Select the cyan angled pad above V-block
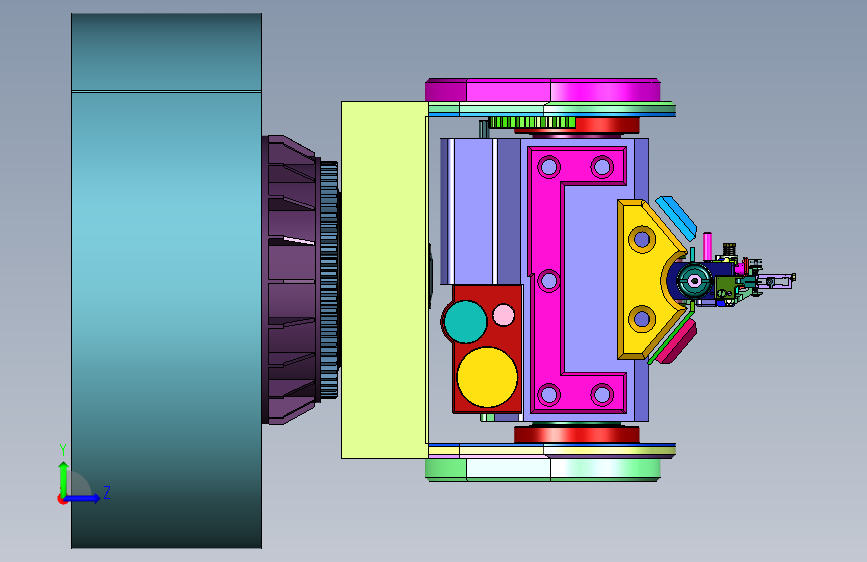The width and height of the screenshot is (867, 562). 676,218
